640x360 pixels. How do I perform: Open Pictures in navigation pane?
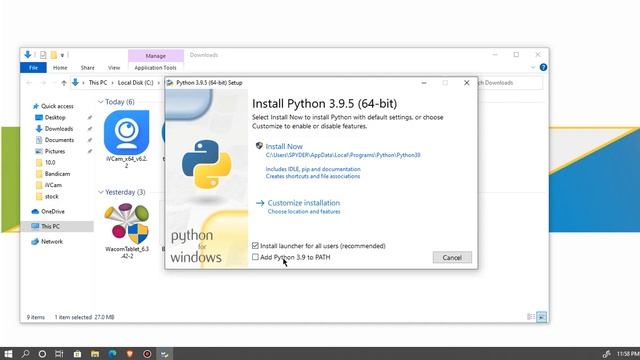55,151
